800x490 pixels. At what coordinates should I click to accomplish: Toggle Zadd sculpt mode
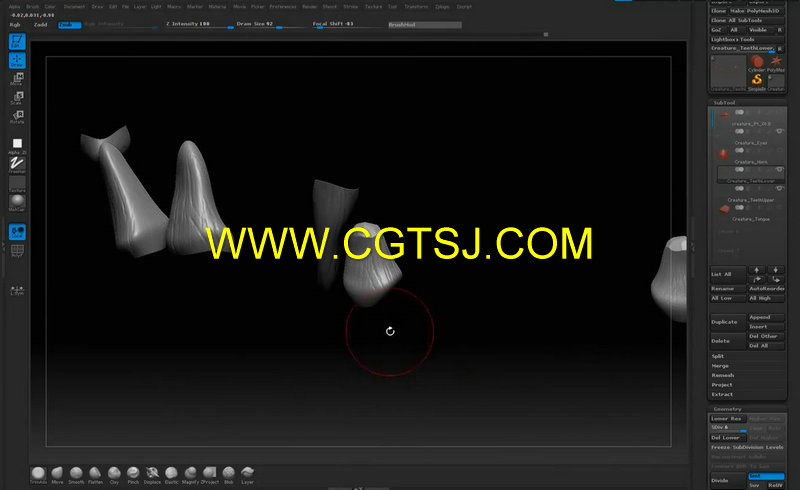(40, 24)
